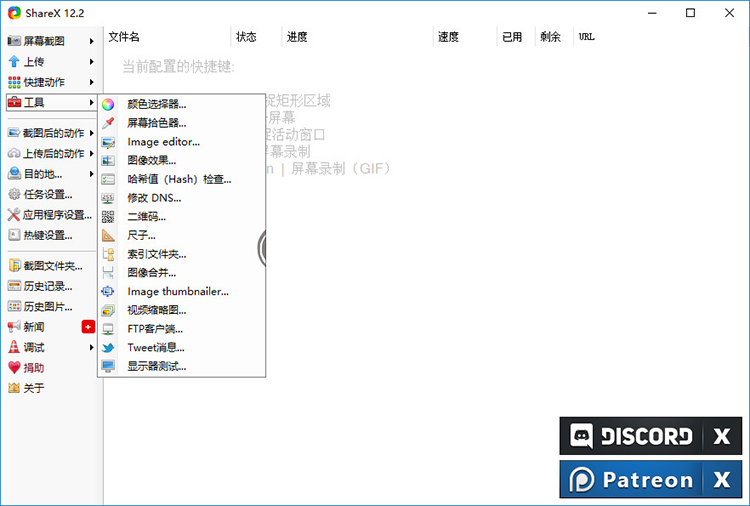
Task: Open Image editor from tools menu
Action: 163,142
